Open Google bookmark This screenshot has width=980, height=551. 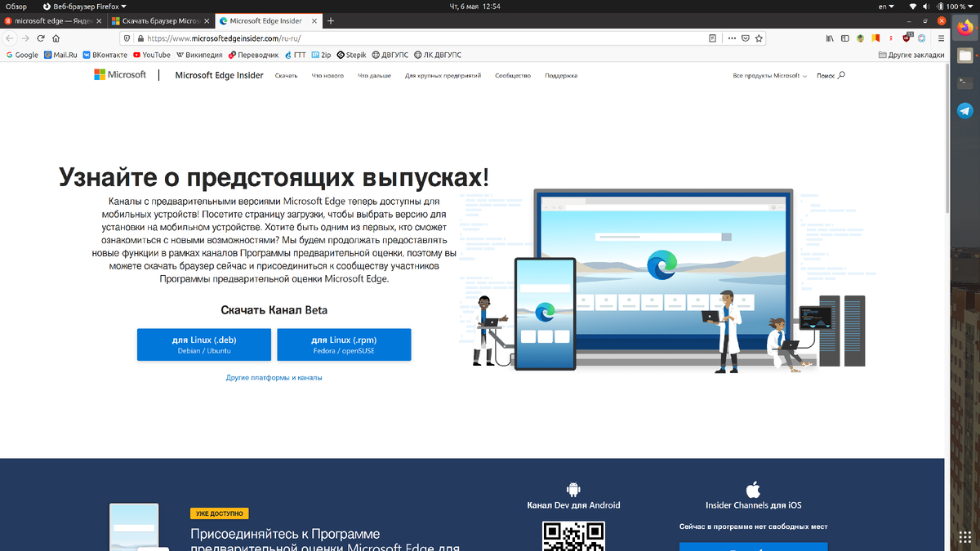pos(22,55)
